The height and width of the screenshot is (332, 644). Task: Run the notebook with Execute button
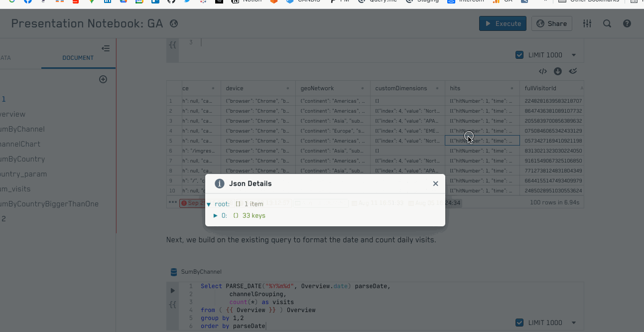(503, 23)
